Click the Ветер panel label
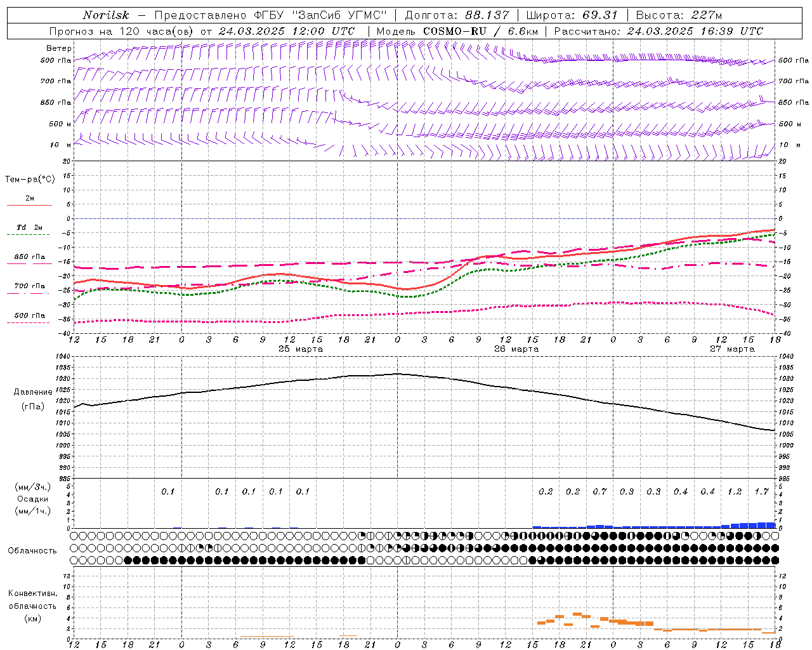The image size is (812, 650). (59, 48)
